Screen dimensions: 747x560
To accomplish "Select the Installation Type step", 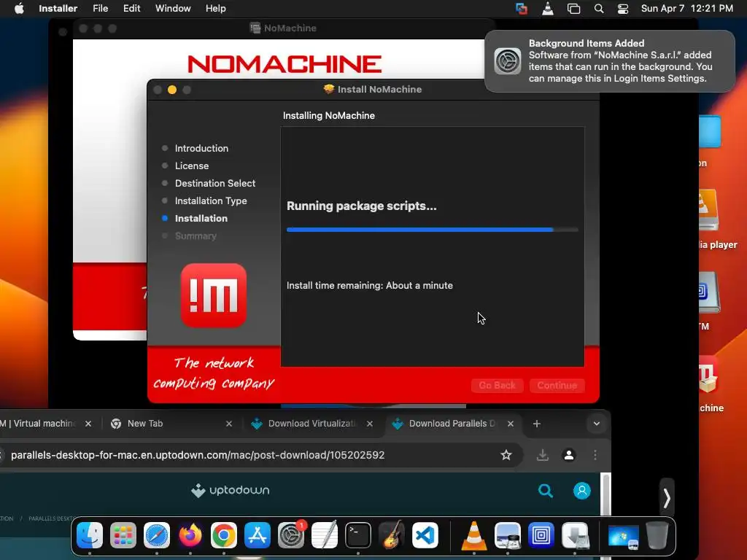I will (x=211, y=201).
